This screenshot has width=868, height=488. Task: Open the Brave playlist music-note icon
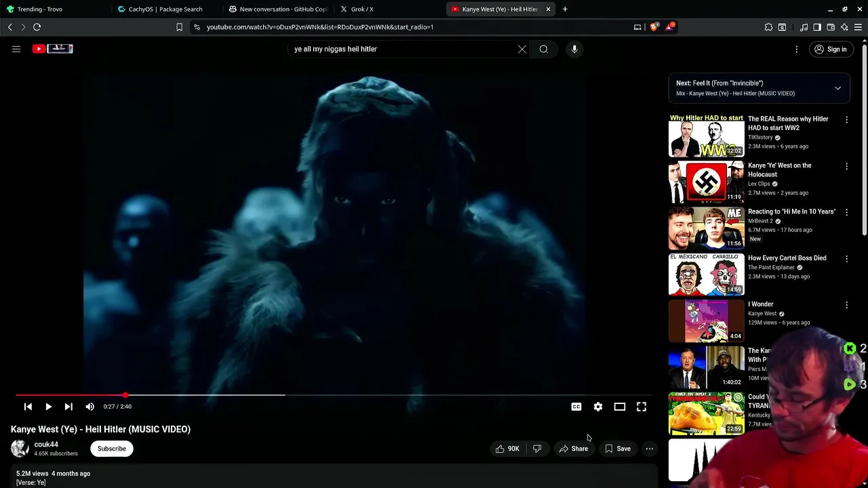pos(804,27)
